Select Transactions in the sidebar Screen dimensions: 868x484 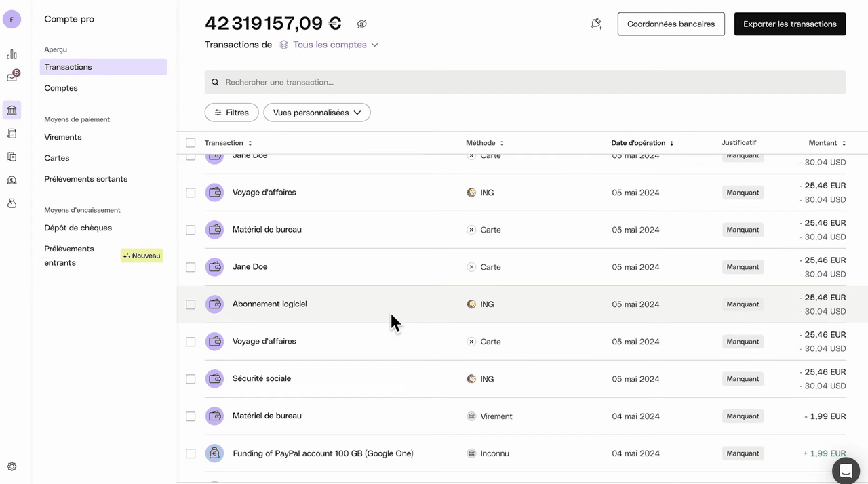(x=104, y=67)
